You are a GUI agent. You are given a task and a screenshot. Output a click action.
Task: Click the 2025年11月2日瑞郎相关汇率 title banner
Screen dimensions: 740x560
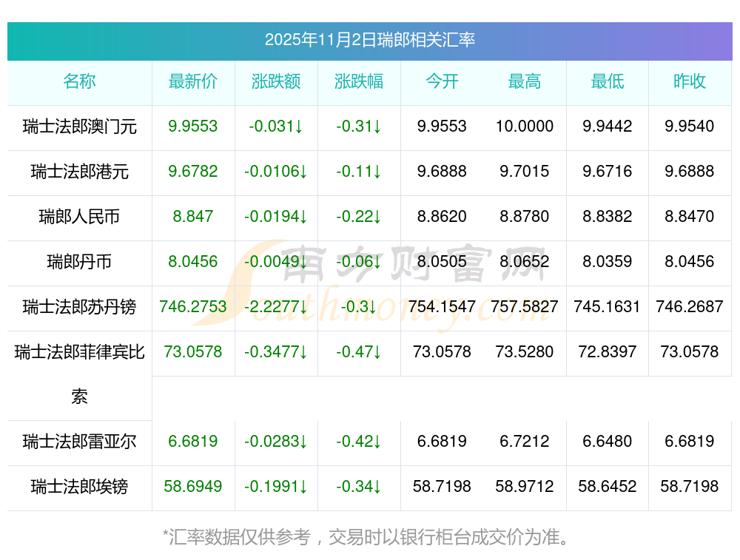369,40
